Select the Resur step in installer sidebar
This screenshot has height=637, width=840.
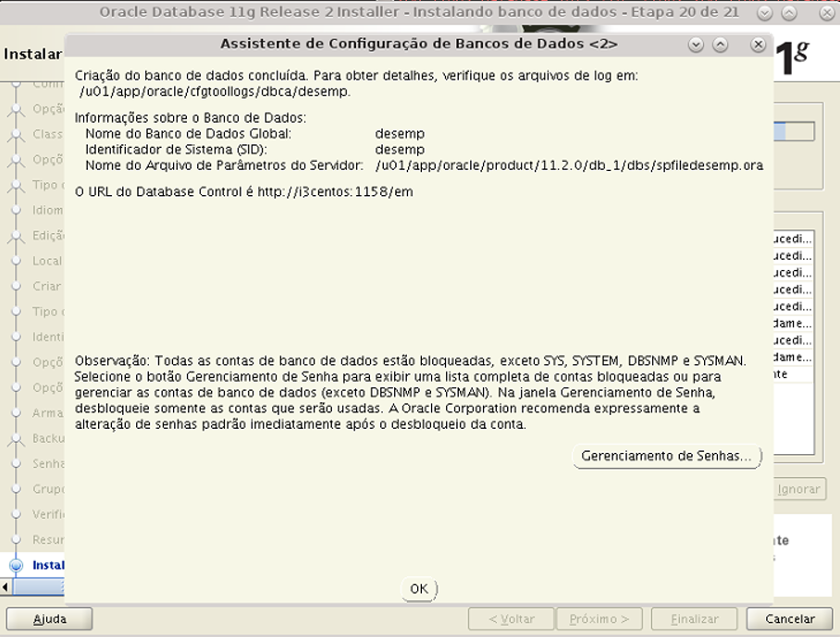pyautogui.click(x=48, y=540)
